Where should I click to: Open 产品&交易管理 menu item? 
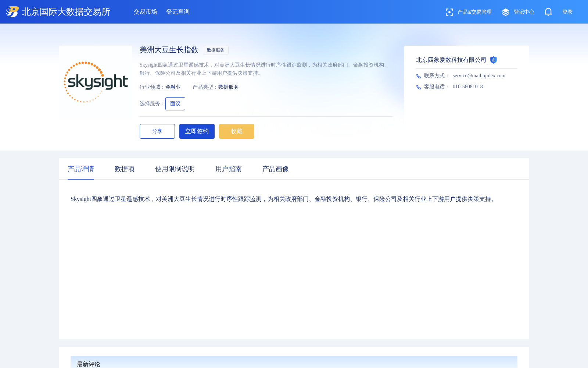[x=474, y=12]
